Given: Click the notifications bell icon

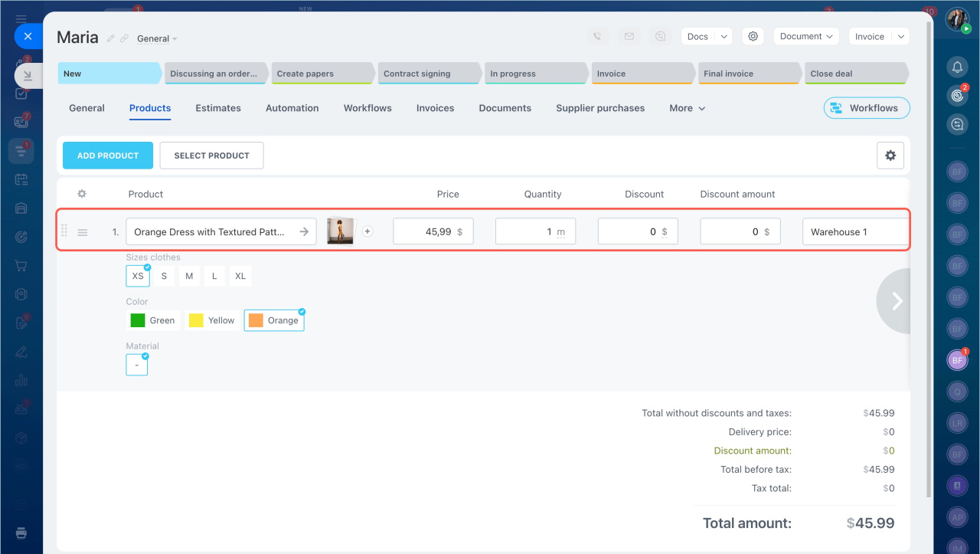Looking at the screenshot, I should point(956,67).
